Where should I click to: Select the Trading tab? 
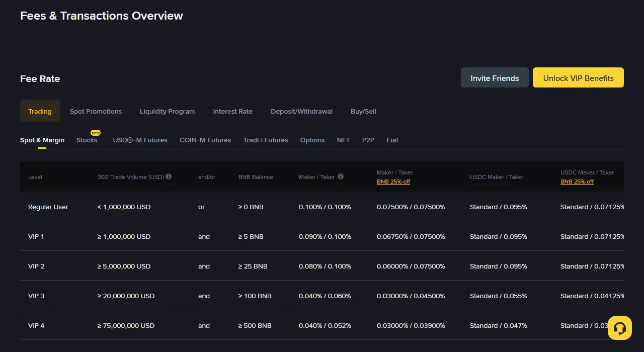pyautogui.click(x=40, y=111)
